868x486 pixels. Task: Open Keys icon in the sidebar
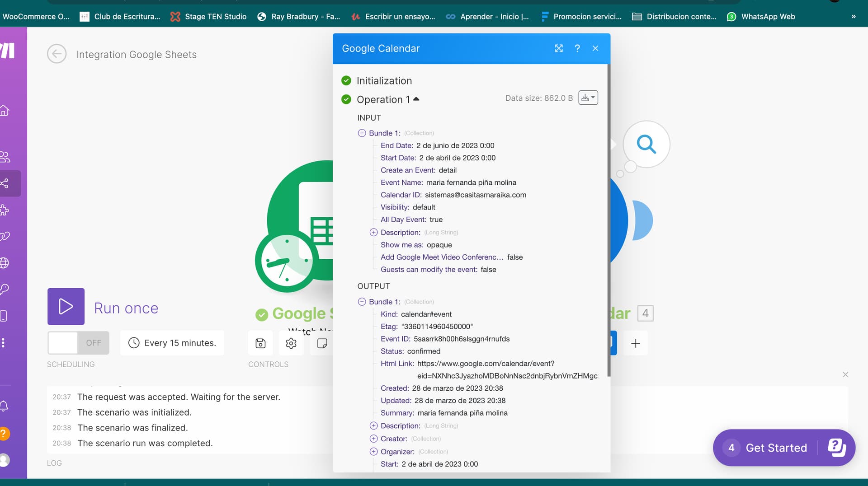click(x=5, y=289)
